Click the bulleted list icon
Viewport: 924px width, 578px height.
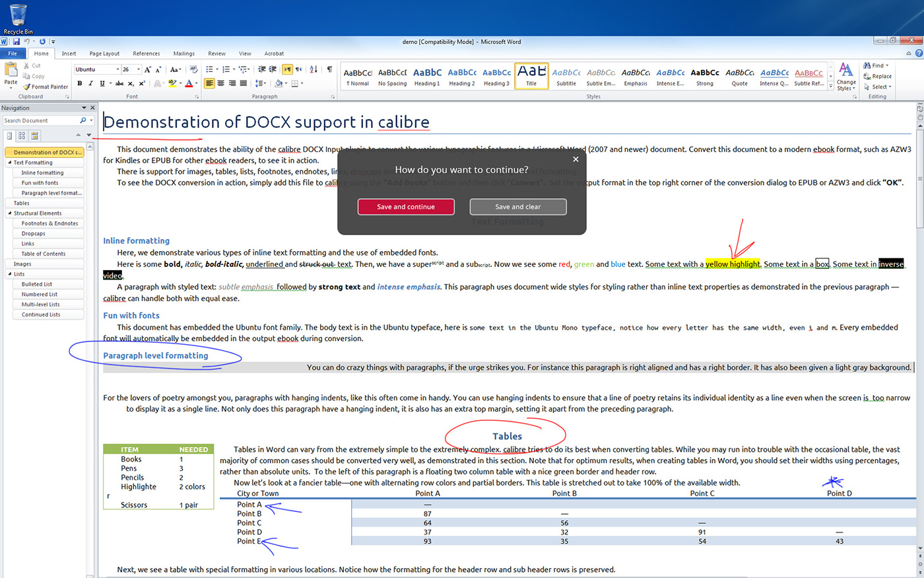point(209,69)
